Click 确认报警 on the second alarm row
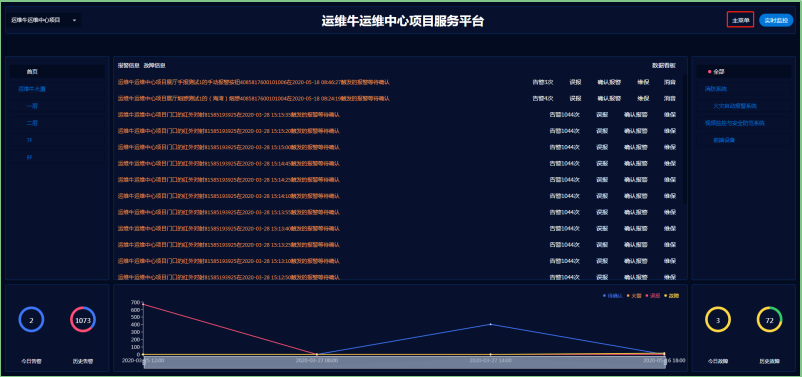Viewport: 802px width, 377px height. click(609, 98)
